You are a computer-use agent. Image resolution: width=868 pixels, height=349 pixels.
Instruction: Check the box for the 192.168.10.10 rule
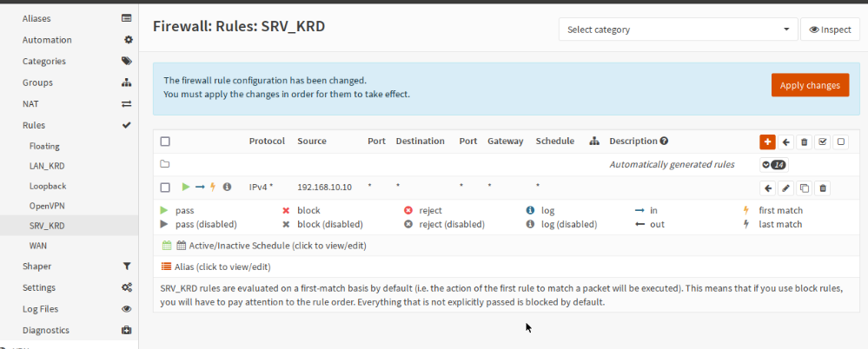(x=166, y=188)
